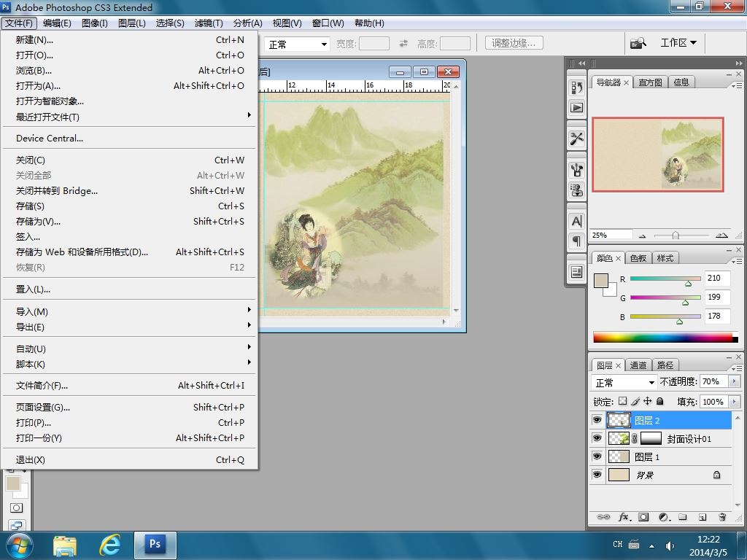This screenshot has width=747, height=560.
Task: Switch to the 色板 tab
Action: click(x=638, y=258)
